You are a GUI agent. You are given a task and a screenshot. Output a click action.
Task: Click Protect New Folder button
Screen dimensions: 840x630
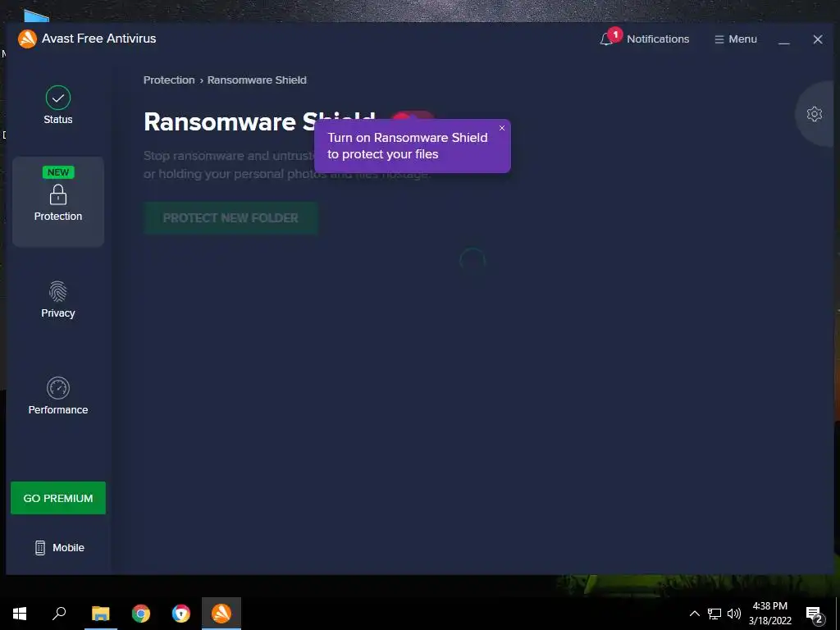231,218
